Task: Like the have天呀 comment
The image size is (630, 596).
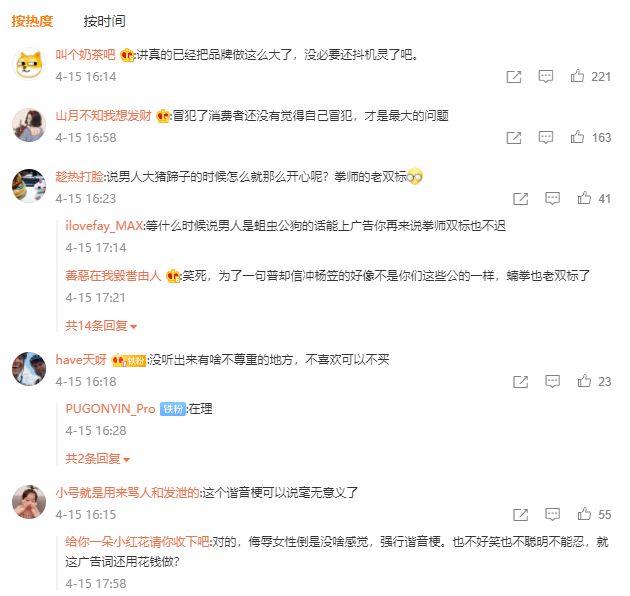Action: click(584, 381)
